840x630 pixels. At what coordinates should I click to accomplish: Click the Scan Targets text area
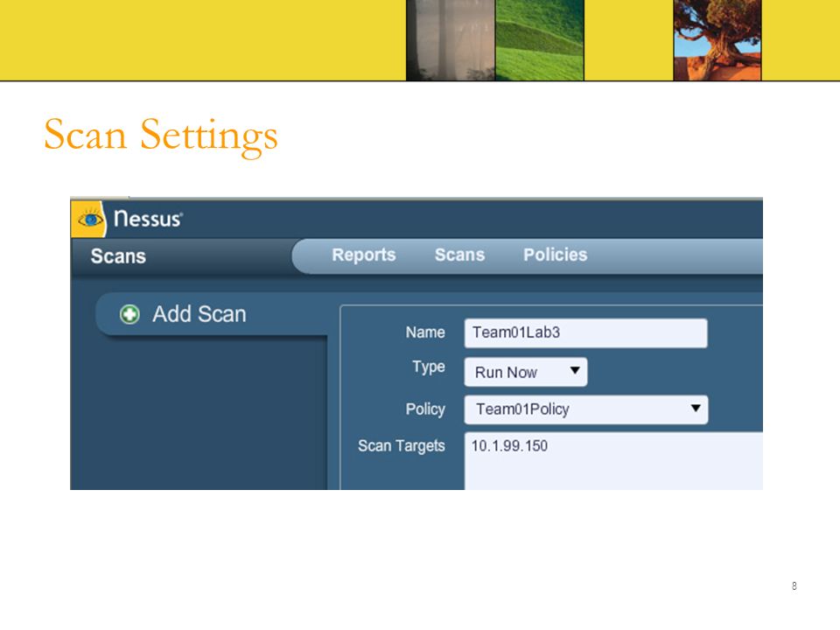tap(613, 461)
